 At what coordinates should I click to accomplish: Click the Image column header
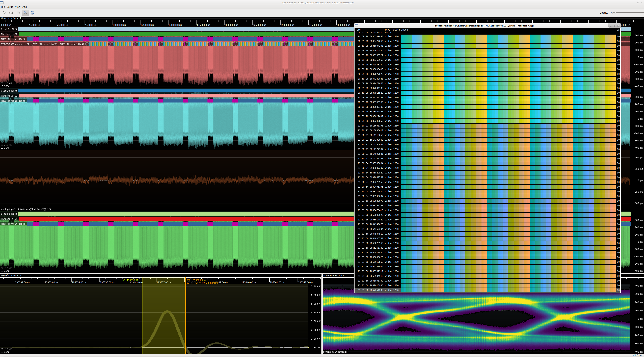pyautogui.click(x=405, y=30)
